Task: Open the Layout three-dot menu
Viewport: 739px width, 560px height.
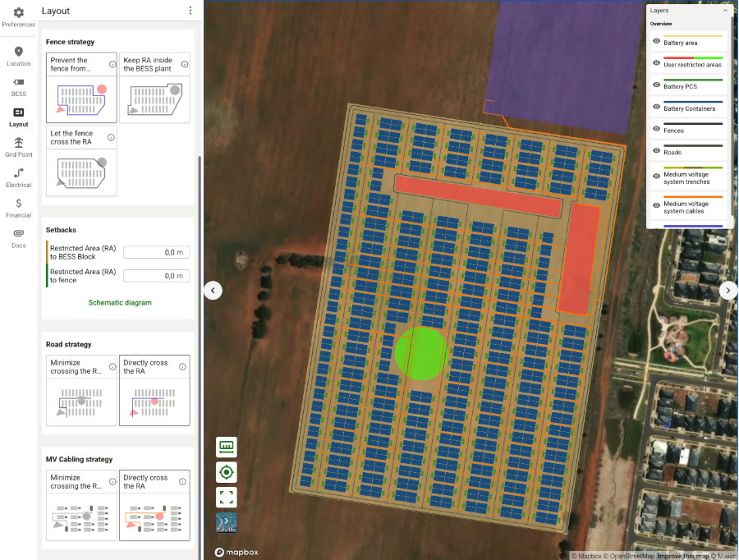Action: pyautogui.click(x=190, y=11)
